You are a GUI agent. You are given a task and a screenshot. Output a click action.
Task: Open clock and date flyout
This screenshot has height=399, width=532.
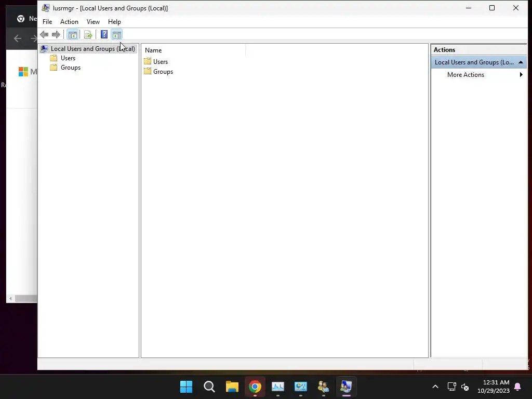click(494, 387)
